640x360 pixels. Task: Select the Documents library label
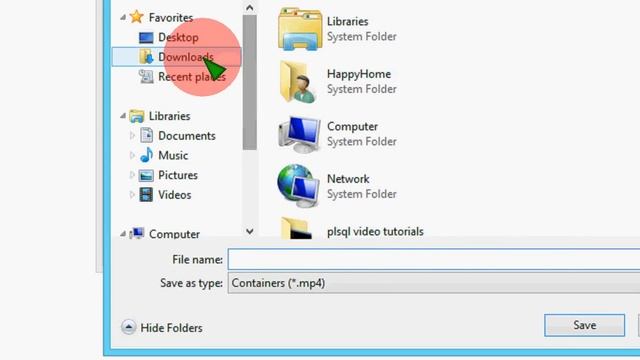point(187,136)
